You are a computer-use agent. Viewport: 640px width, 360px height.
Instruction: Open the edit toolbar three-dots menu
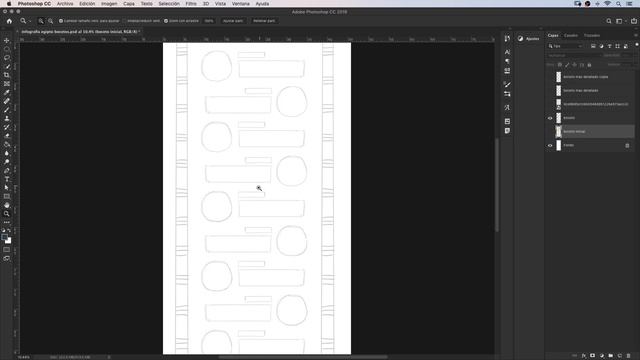7,222
